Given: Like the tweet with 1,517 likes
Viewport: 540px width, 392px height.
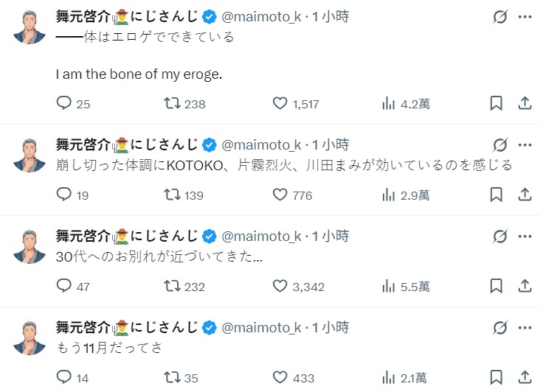Looking at the screenshot, I should click(280, 103).
